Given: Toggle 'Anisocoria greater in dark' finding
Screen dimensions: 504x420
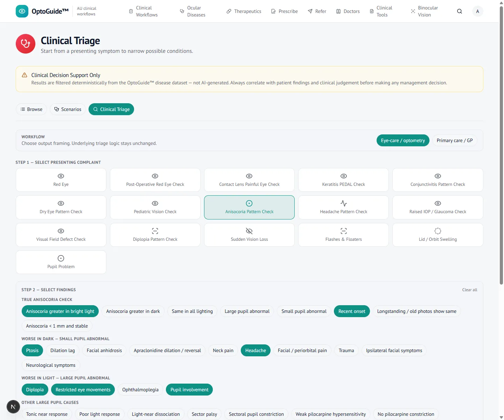Looking at the screenshot, I should [133, 311].
